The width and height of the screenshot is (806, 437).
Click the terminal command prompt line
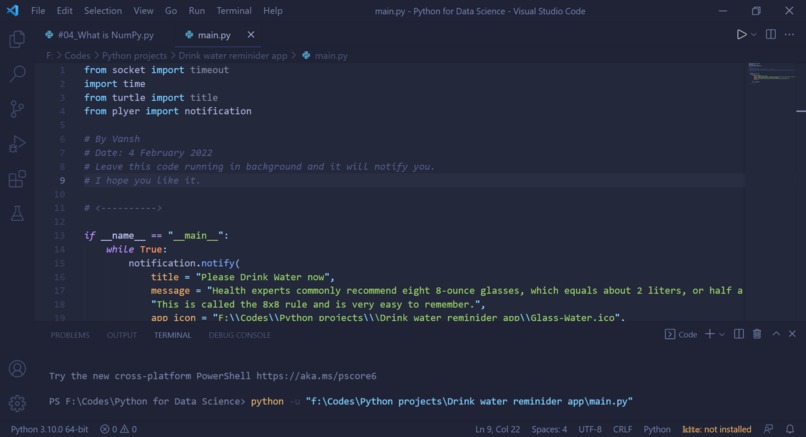(340, 402)
